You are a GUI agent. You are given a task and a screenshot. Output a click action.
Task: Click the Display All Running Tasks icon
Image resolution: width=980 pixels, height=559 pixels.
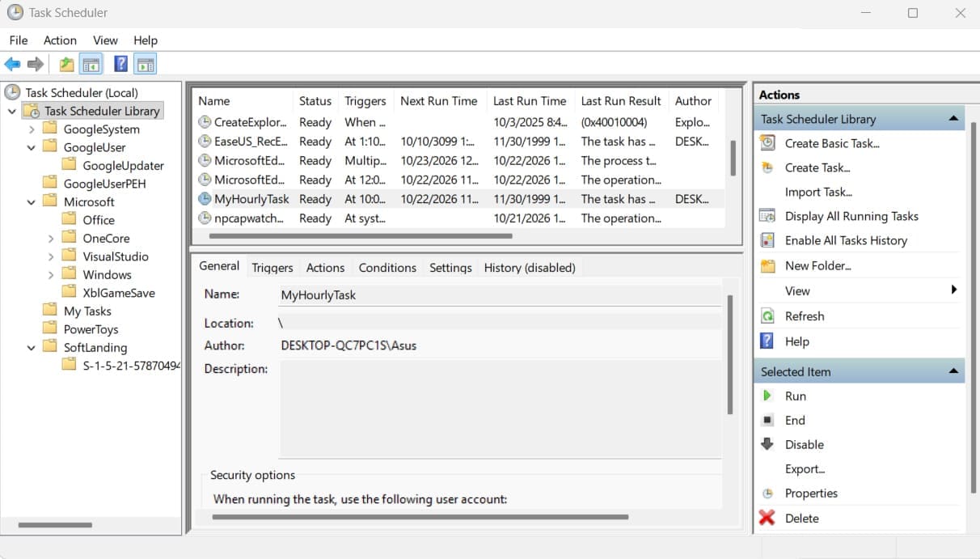click(x=767, y=216)
